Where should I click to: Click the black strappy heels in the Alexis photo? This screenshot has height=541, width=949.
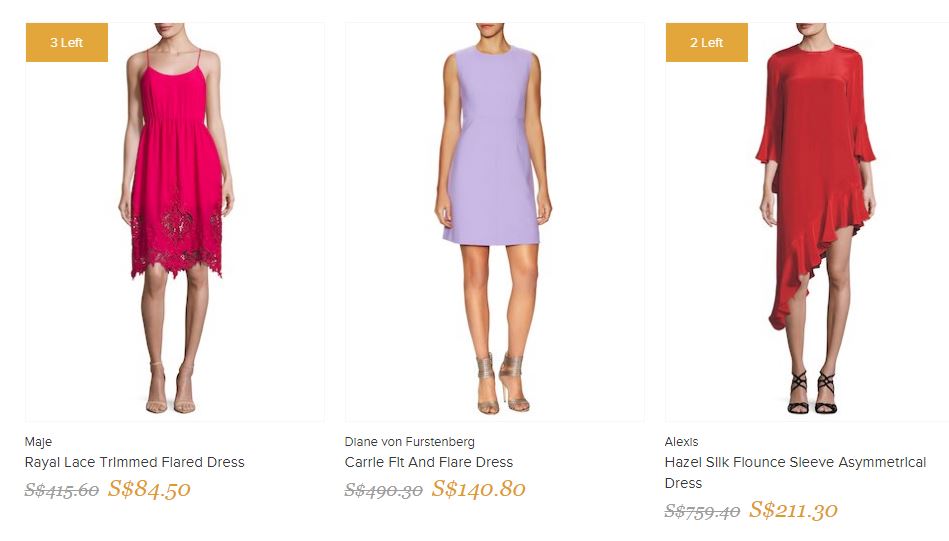tap(811, 392)
